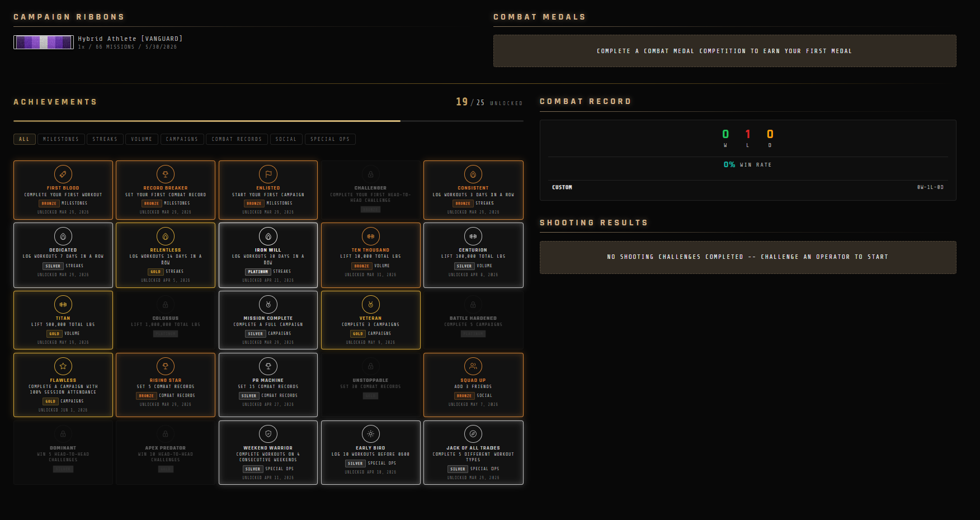Viewport: 980px width, 520px height.
Task: Click the Bronze badge on Ten Thousand card
Action: (362, 266)
